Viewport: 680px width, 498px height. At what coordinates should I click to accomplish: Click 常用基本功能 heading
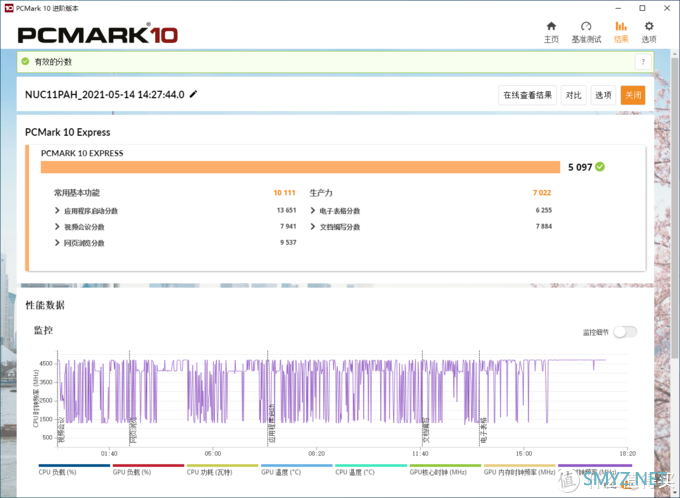coord(77,193)
